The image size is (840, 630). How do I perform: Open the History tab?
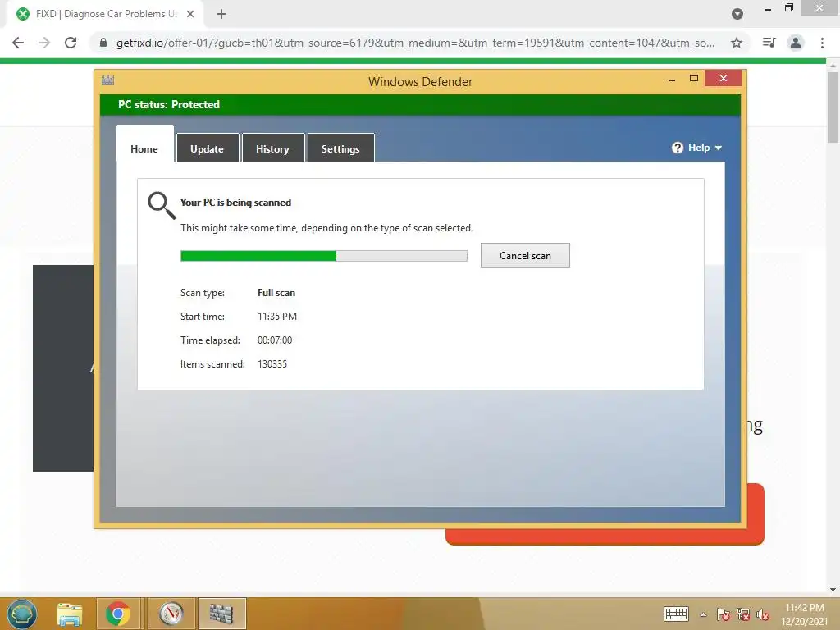coord(272,148)
